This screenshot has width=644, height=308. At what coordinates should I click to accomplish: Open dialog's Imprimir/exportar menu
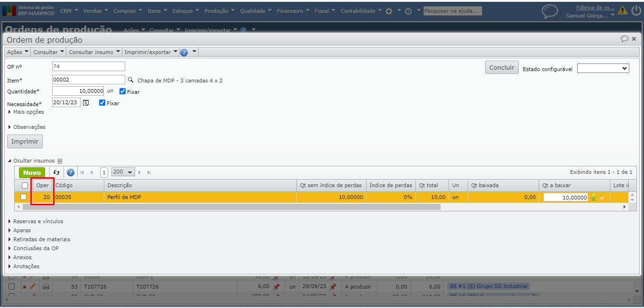tap(151, 52)
